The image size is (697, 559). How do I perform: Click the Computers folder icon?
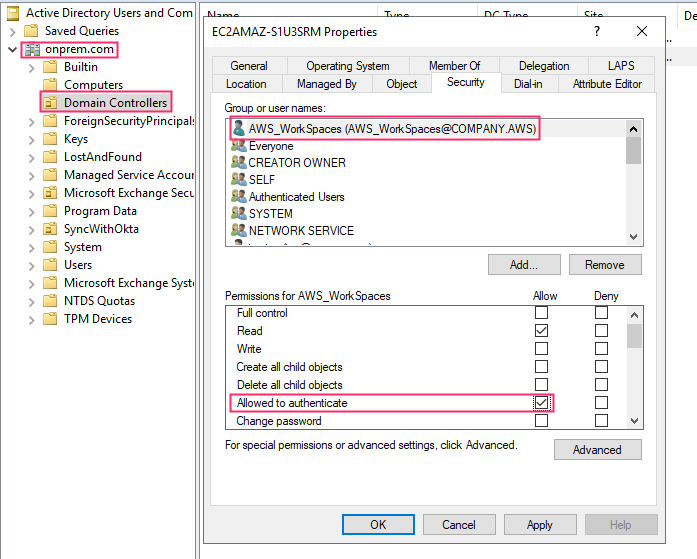50,85
